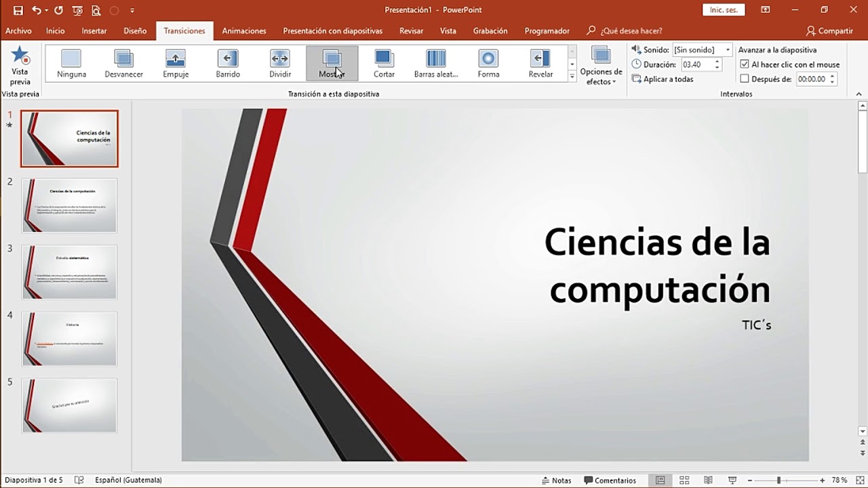Apply the Barras aleatorias transition
This screenshot has height=488, width=868.
436,63
